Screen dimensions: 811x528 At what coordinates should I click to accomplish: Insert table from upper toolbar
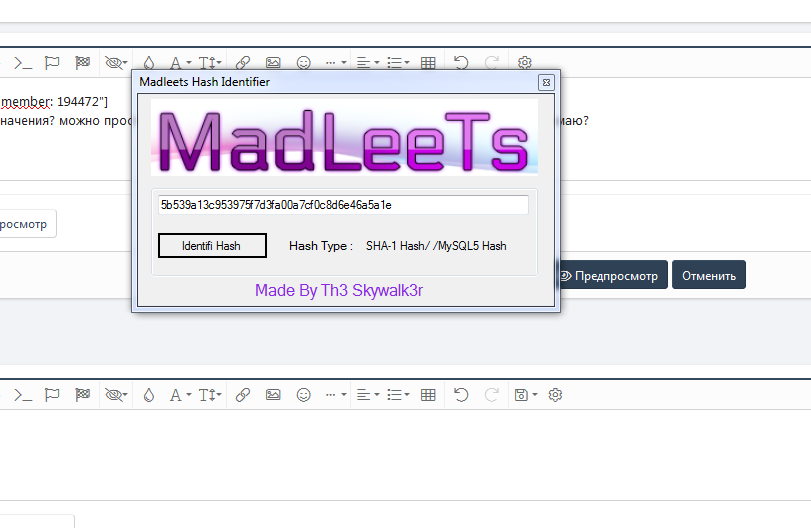coord(428,63)
